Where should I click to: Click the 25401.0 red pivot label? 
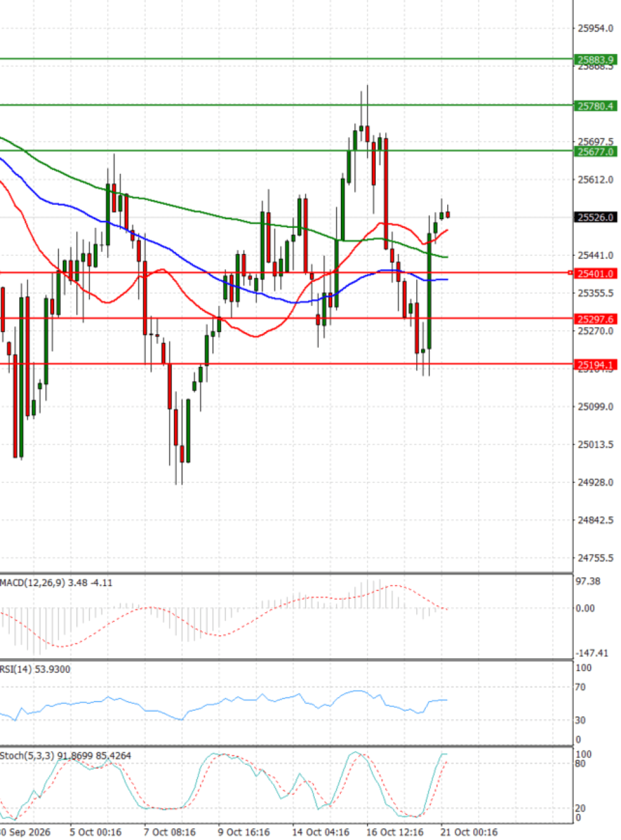pos(595,273)
